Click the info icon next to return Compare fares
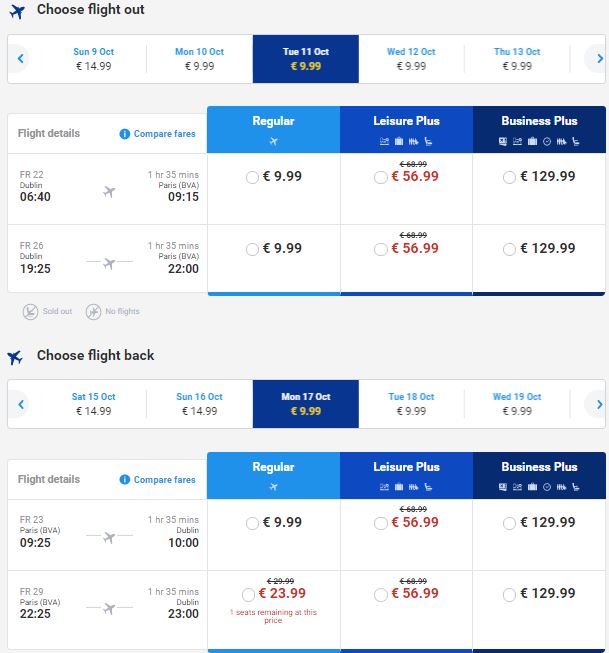 (x=125, y=479)
